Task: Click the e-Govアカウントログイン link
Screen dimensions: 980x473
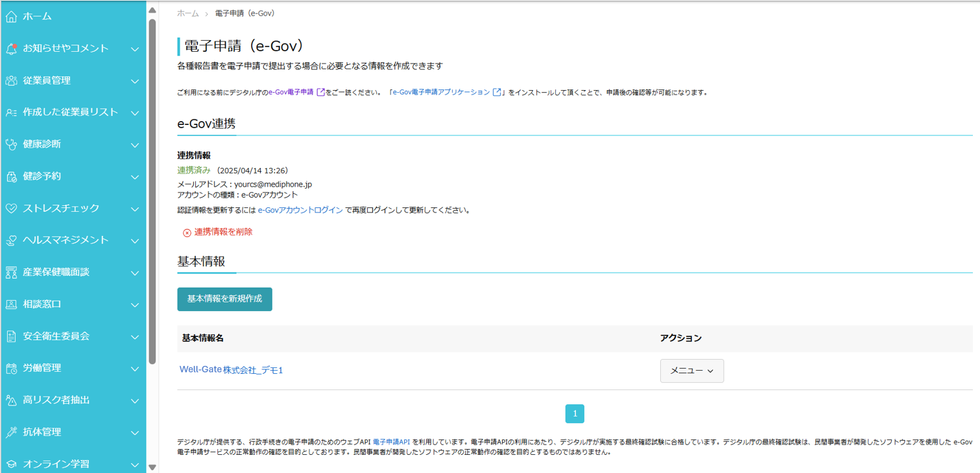Action: (x=300, y=211)
